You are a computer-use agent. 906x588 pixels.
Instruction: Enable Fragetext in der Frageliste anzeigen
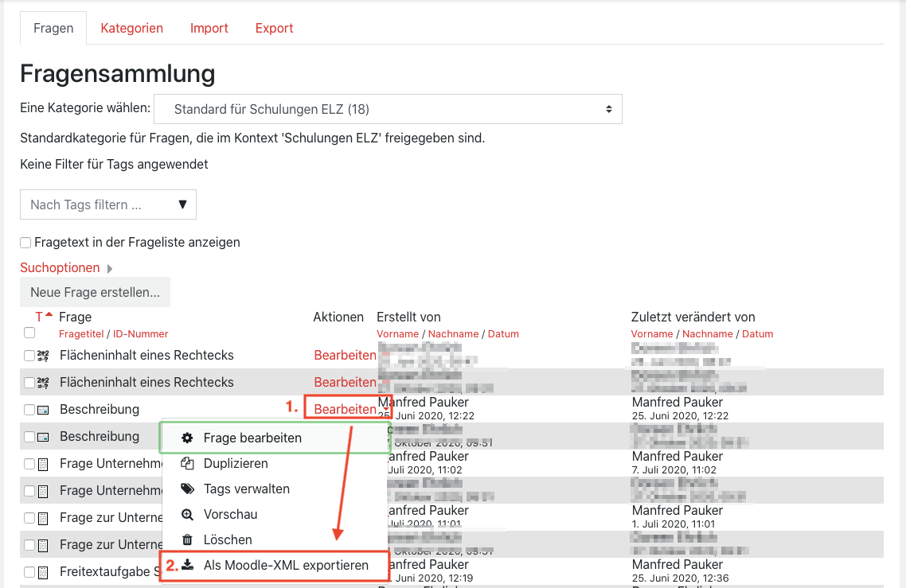pos(26,243)
